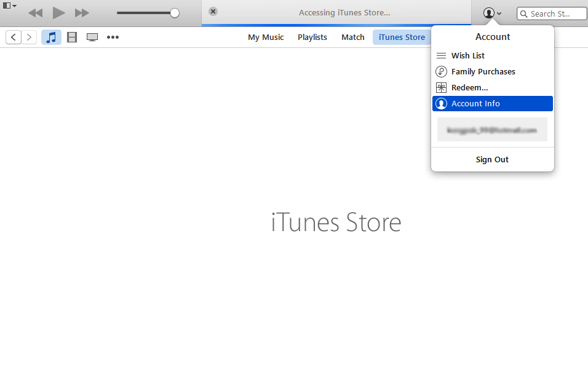Switch to the My Music tab
The image size is (588, 386).
(266, 37)
